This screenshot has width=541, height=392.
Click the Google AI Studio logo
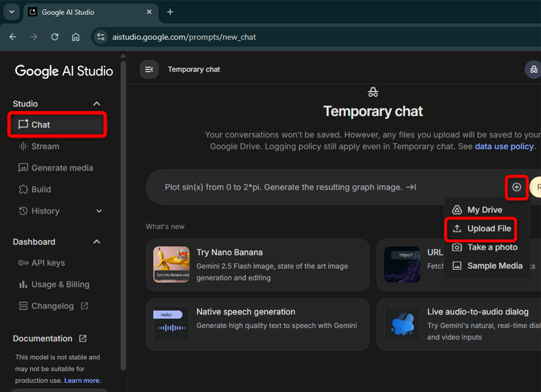[x=64, y=71]
